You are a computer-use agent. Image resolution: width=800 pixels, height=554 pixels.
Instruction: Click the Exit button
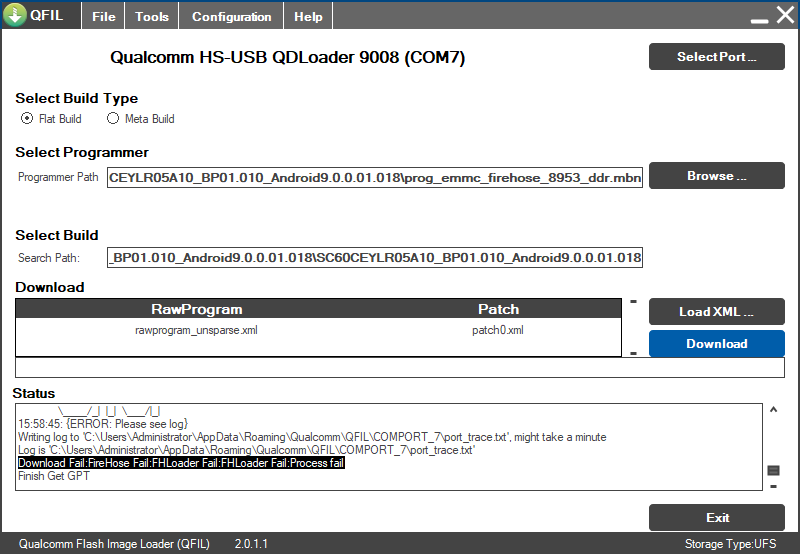tap(716, 517)
